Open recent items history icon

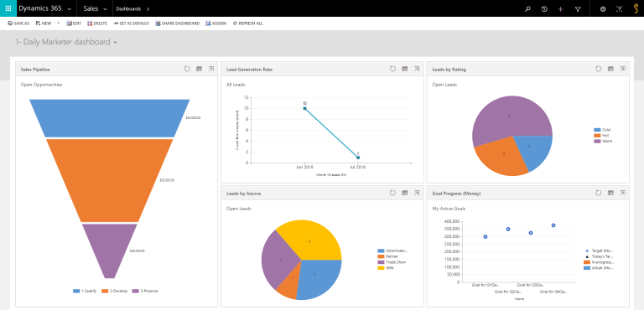coord(544,8)
